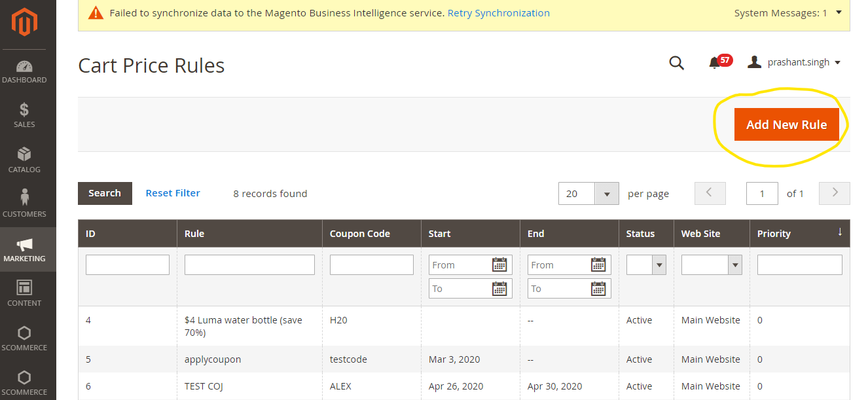Select the Marketing sidebar menu item
Viewport: 868px width, 400px height.
point(24,249)
